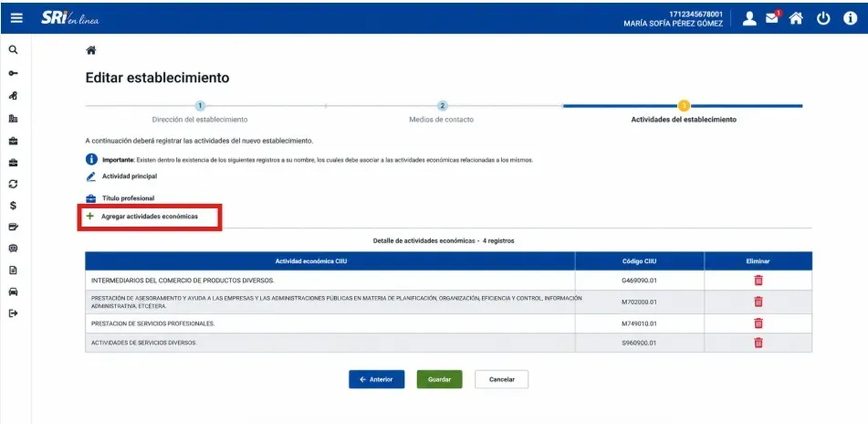The height and width of the screenshot is (424, 868).
Task: Select the key icon in sidebar
Action: tap(14, 73)
